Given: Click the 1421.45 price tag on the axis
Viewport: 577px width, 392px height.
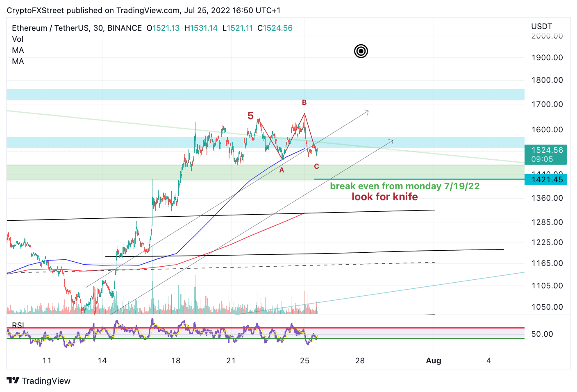Looking at the screenshot, I should 546,179.
